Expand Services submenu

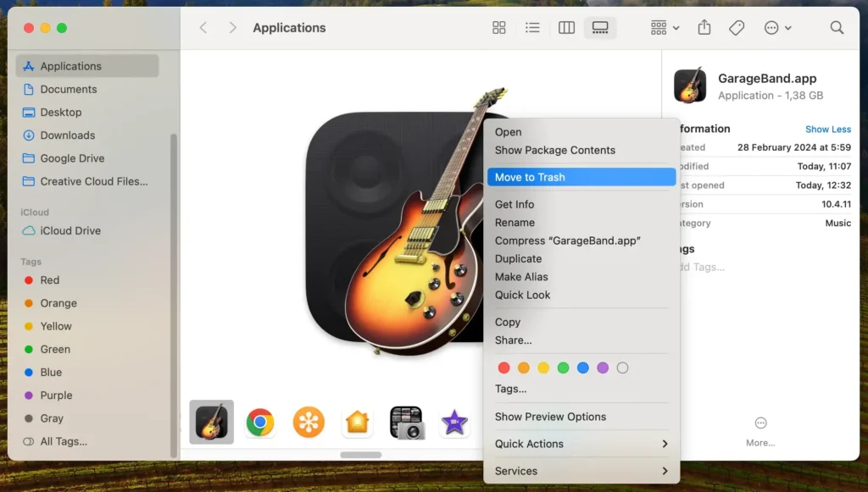[x=581, y=471]
